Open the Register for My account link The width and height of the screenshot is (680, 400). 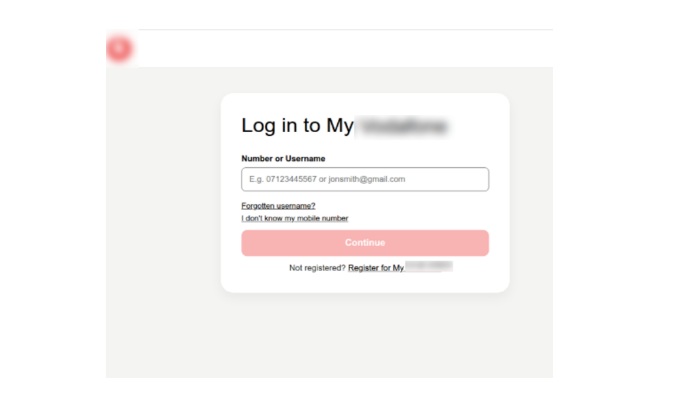click(x=400, y=267)
